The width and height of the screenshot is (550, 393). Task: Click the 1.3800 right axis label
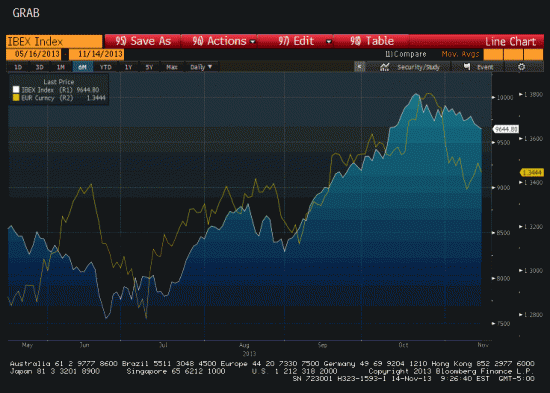click(x=534, y=94)
